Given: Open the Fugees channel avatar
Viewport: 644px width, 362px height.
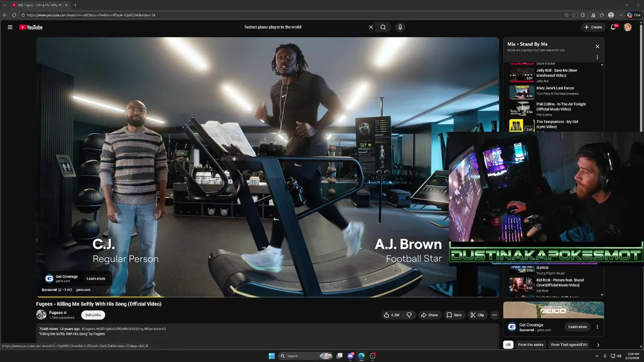Looking at the screenshot, I should [x=41, y=315].
